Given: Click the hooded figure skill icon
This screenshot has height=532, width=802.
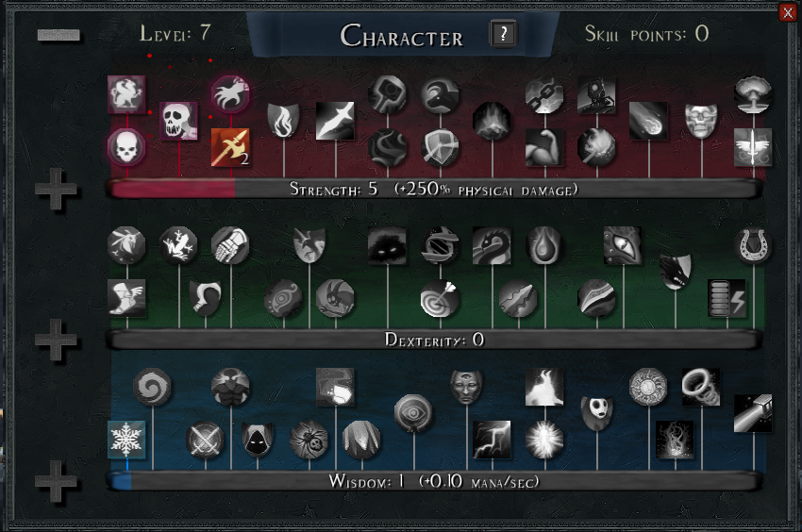Looking at the screenshot, I should click(x=257, y=440).
